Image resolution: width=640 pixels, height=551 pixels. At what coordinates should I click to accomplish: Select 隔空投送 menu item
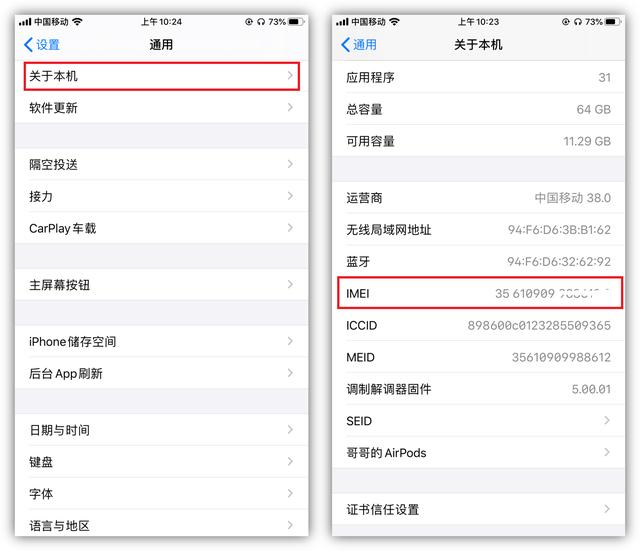(162, 164)
